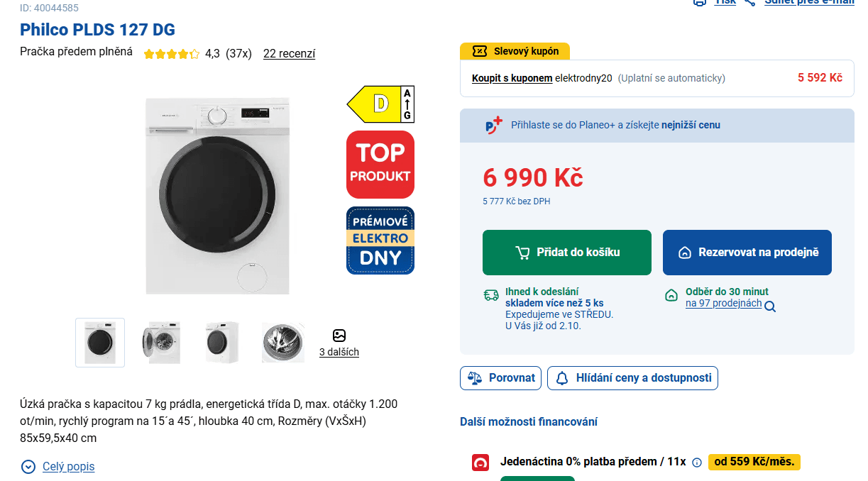The image size is (868, 481).
Task: Select the open-door washer thumbnail
Action: pyautogui.click(x=161, y=343)
